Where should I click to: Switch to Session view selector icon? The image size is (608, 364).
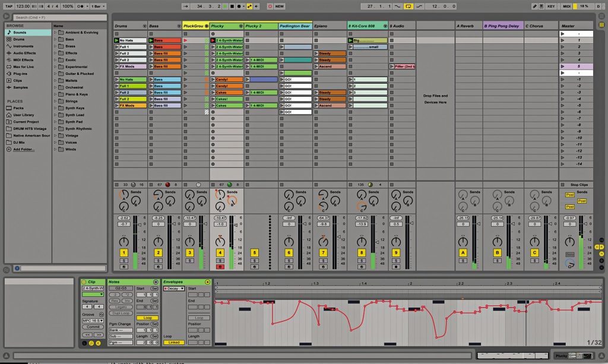(601, 25)
